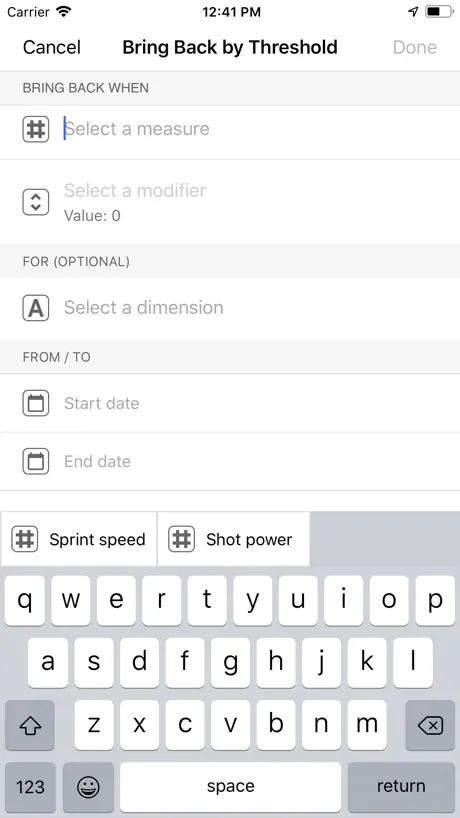The image size is (460, 818).
Task: Tap the End date calendar icon
Action: click(x=35, y=461)
